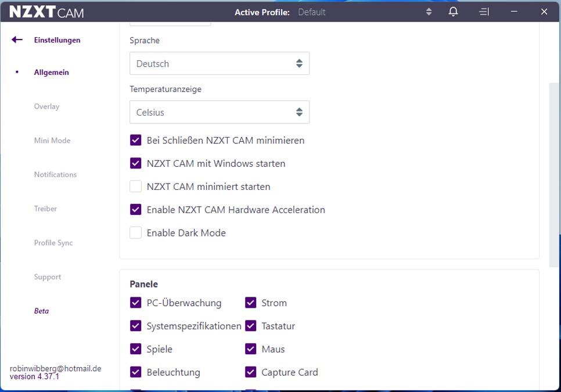Screen dimensions: 561x392
Task: Click the Sprache field label
Action: (145, 41)
